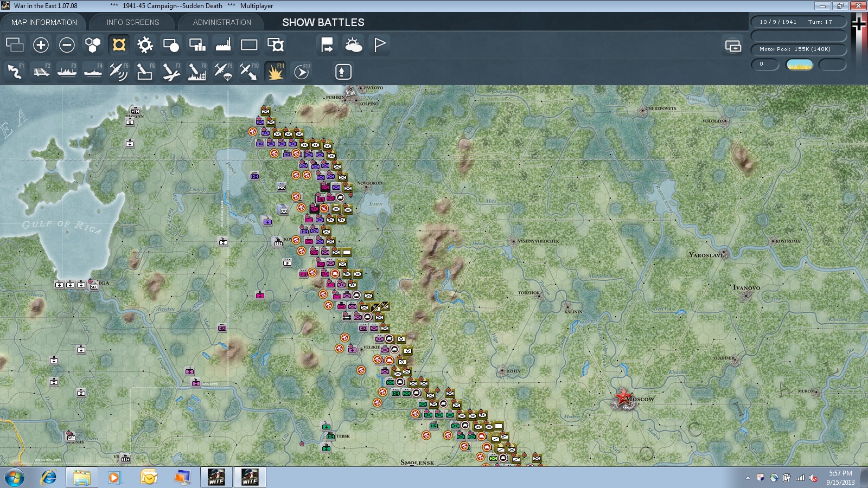Select bomb city F8 icon

(197, 72)
